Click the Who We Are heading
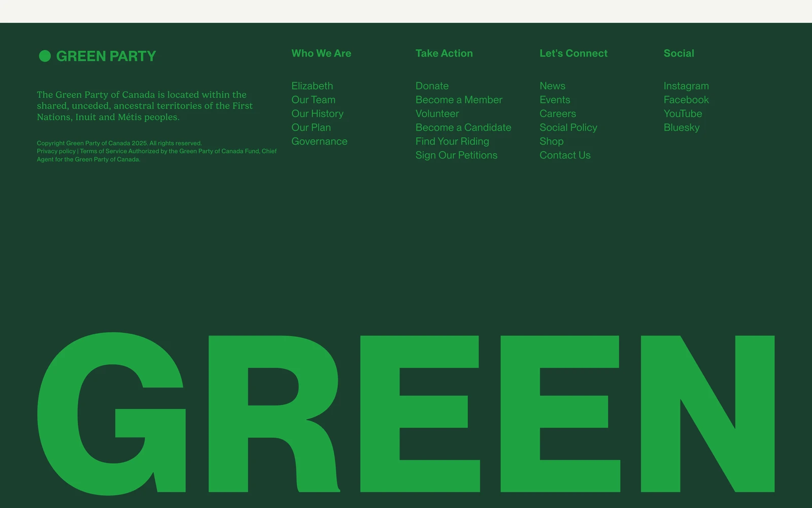The height and width of the screenshot is (508, 812). point(321,53)
